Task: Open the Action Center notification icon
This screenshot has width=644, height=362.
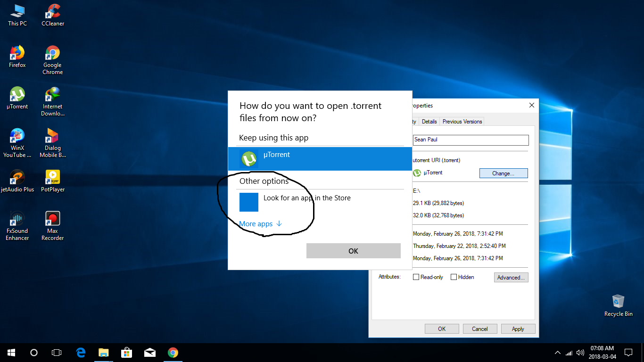Action: [628, 353]
